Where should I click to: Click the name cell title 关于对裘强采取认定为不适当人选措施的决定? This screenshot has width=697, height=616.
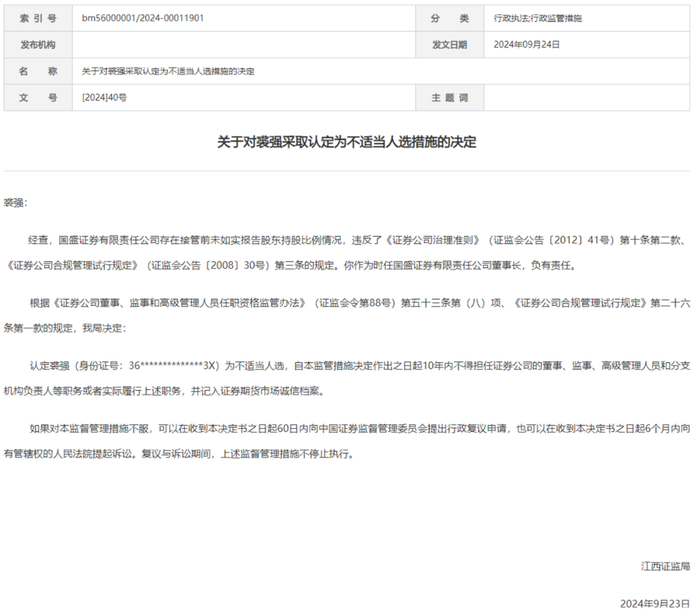pyautogui.click(x=168, y=71)
